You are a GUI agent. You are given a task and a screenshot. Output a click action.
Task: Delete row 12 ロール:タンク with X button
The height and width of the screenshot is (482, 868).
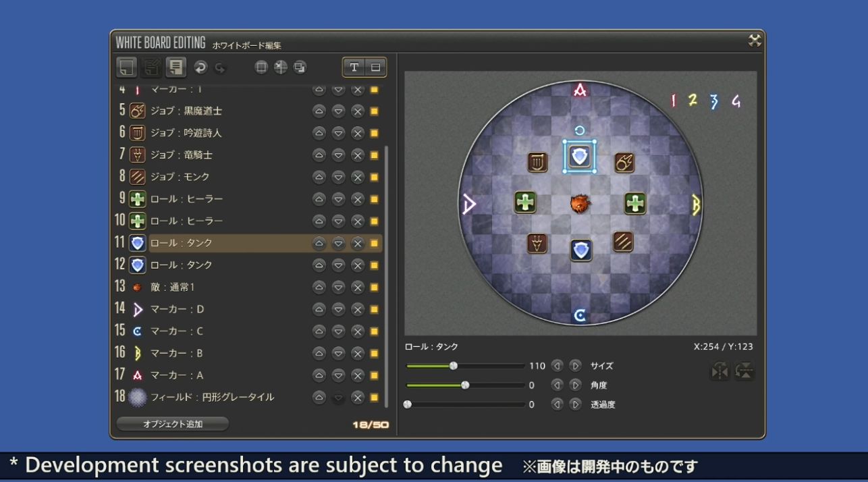point(358,265)
